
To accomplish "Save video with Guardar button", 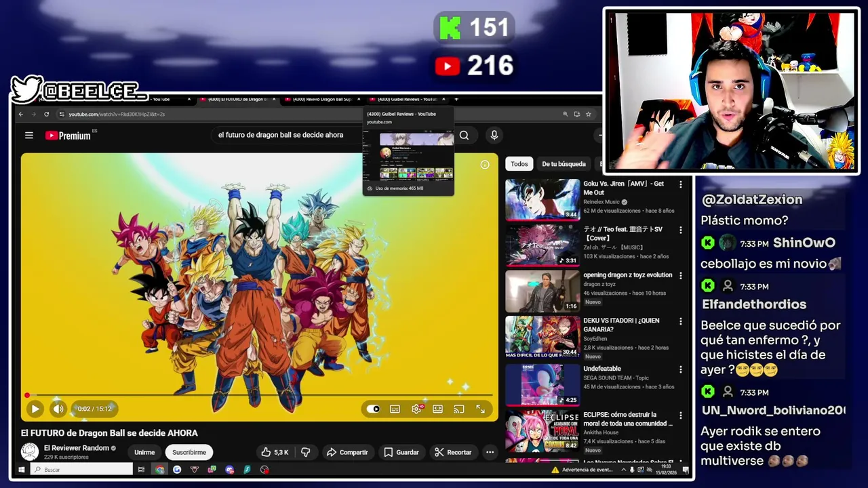I will [401, 452].
